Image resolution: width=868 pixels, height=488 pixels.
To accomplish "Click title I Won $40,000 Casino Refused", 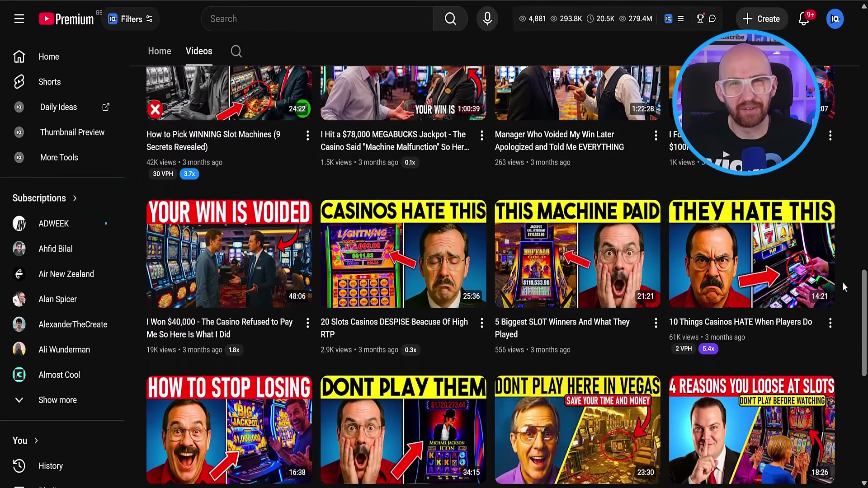I will point(220,328).
